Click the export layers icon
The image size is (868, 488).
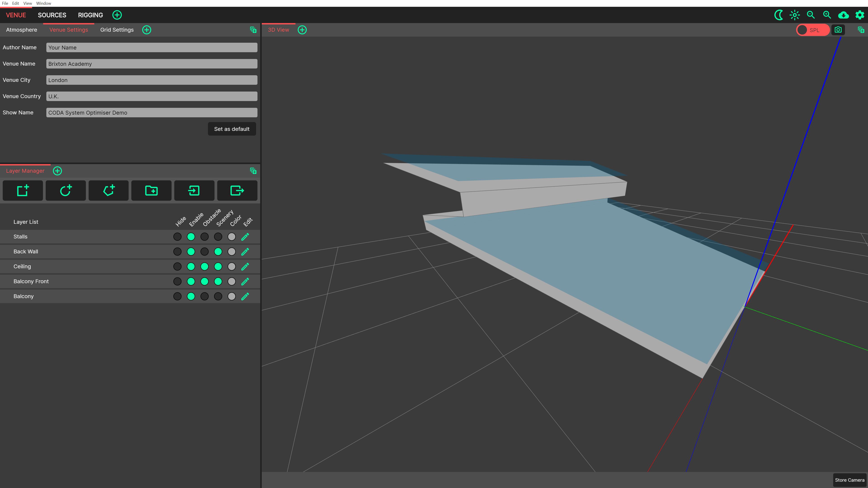(x=237, y=190)
